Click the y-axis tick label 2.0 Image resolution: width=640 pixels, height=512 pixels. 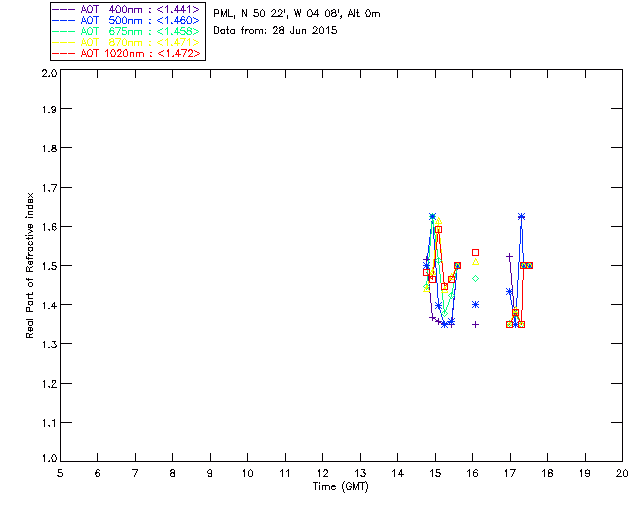click(49, 73)
